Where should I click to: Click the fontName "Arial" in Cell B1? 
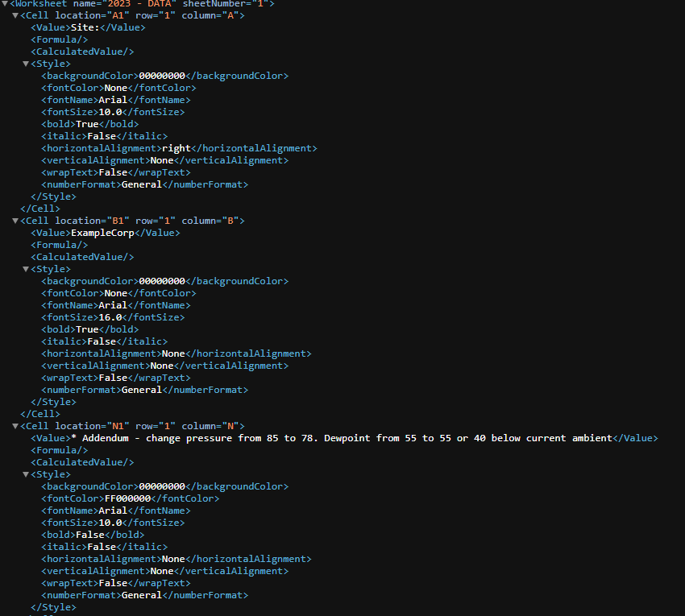(x=113, y=305)
